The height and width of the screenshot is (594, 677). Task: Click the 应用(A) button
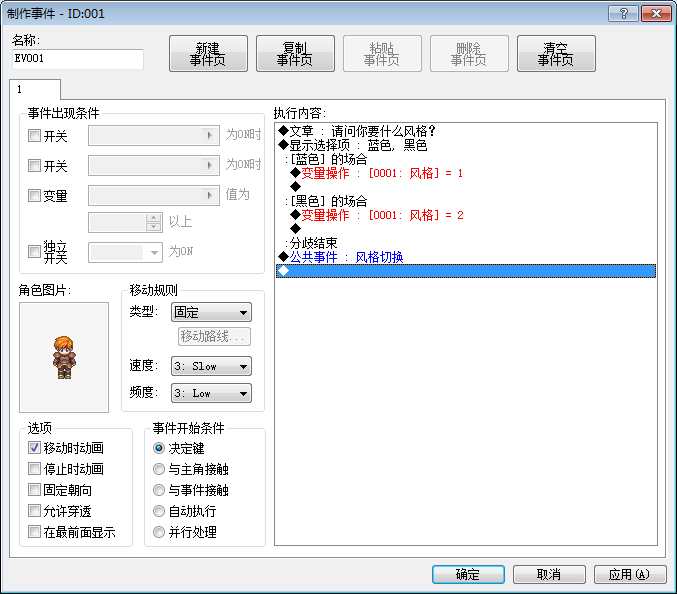(630, 575)
